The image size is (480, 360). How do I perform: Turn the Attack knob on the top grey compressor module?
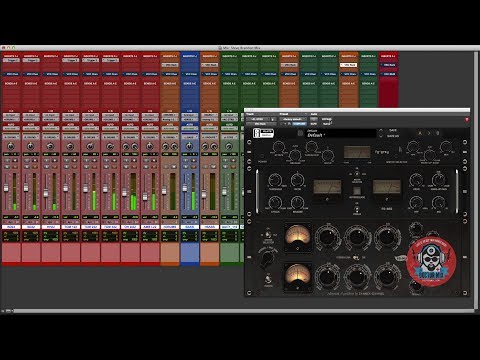click(x=279, y=147)
